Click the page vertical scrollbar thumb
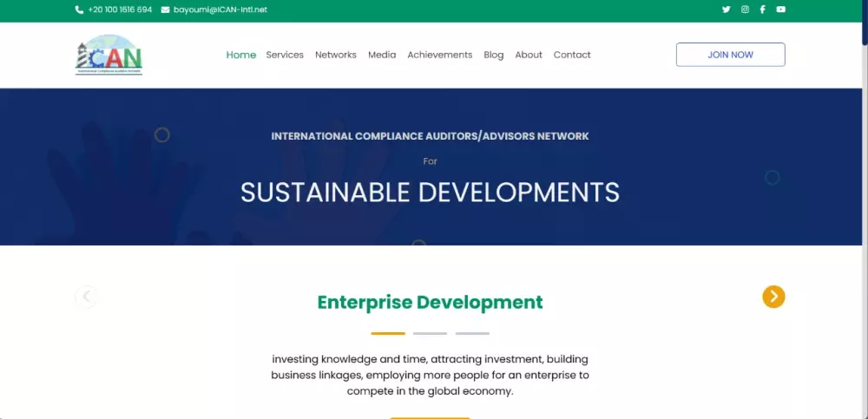The width and height of the screenshot is (868, 419). [865, 23]
